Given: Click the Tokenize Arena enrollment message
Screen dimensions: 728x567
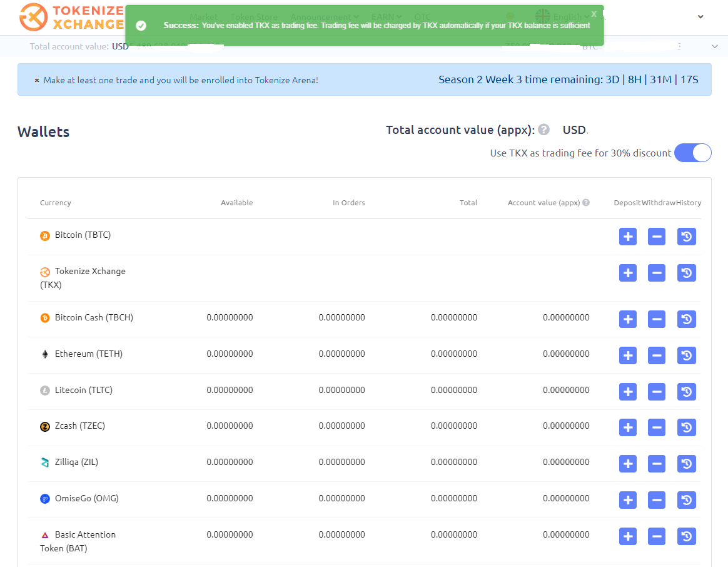Looking at the screenshot, I should point(181,80).
